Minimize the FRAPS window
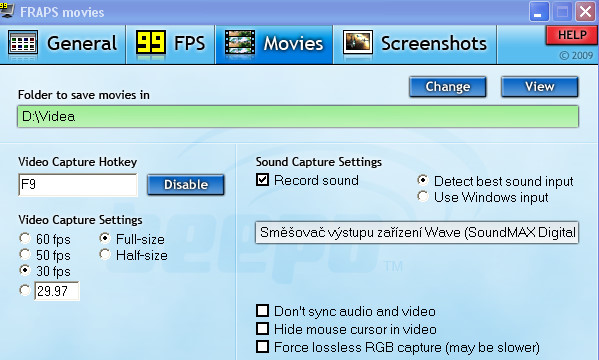The height and width of the screenshot is (360, 599). (x=539, y=11)
